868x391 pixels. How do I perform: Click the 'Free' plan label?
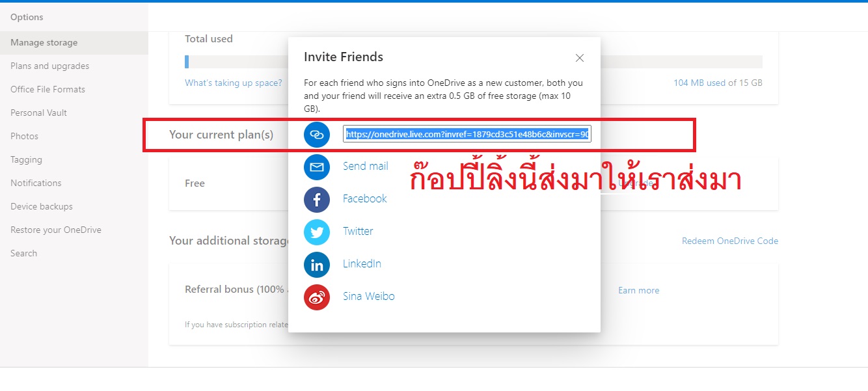point(195,183)
